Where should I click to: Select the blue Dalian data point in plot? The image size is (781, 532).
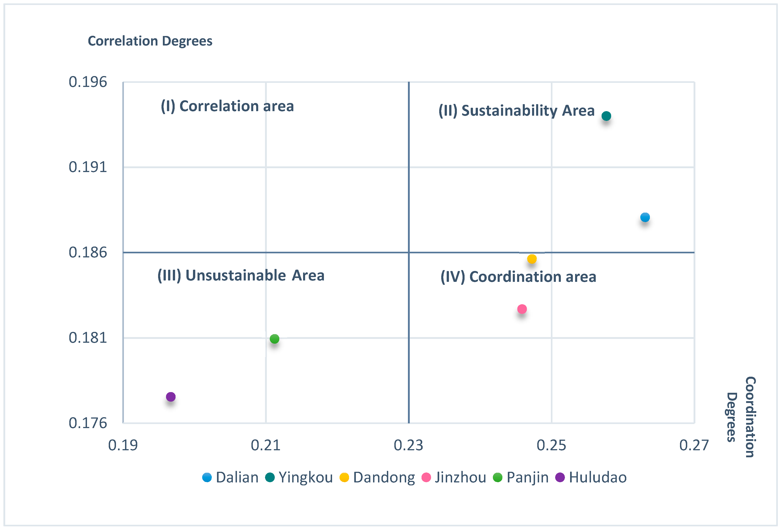click(x=645, y=217)
